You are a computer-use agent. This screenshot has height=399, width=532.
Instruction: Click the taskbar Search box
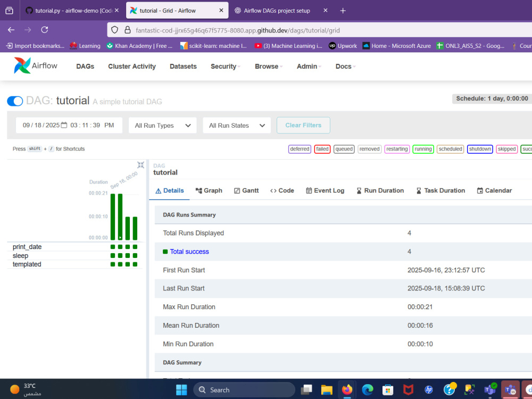pyautogui.click(x=244, y=390)
